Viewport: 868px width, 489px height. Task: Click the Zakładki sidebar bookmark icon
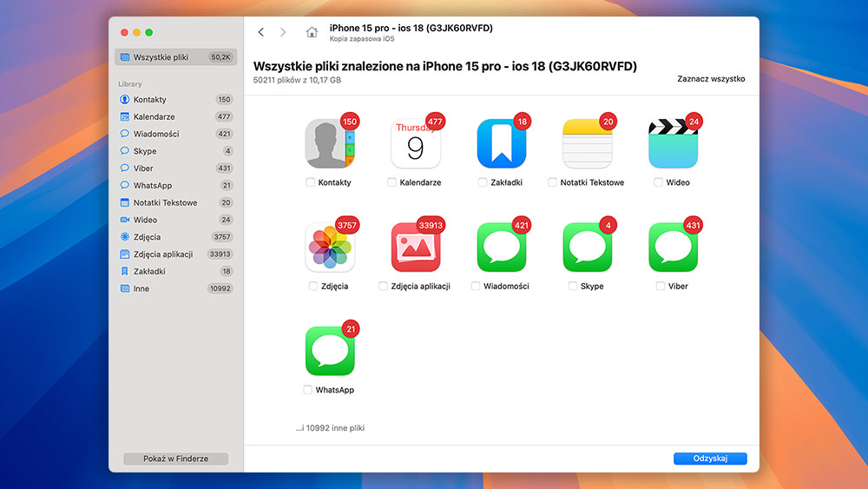coord(124,271)
